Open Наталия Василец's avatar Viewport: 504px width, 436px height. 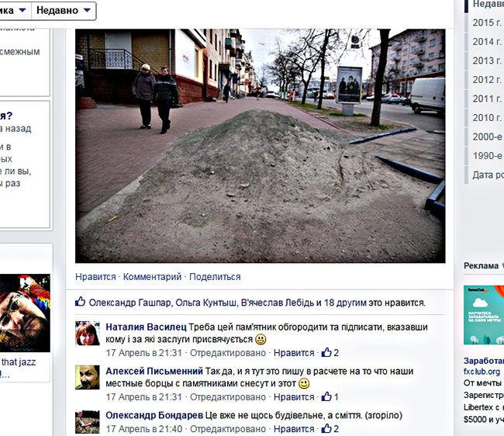(87, 334)
